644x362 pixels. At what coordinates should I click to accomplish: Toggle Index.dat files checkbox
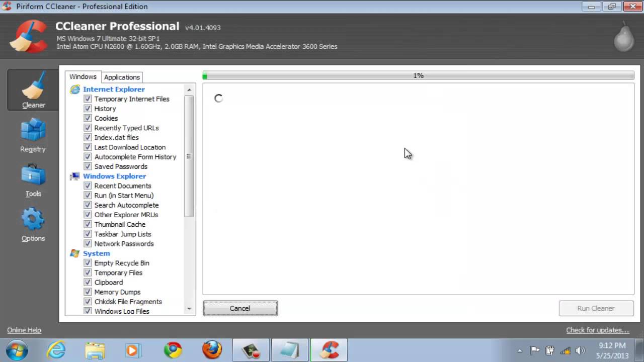88,137
